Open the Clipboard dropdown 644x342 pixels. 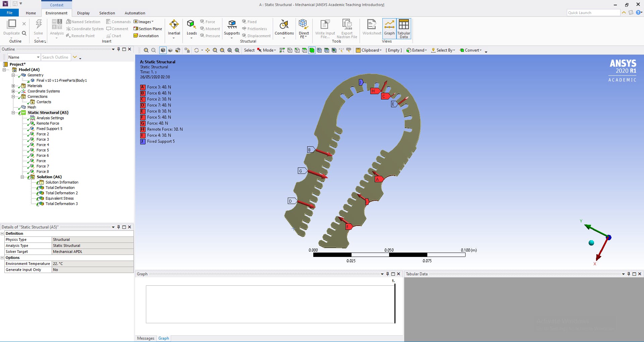[x=369, y=50]
